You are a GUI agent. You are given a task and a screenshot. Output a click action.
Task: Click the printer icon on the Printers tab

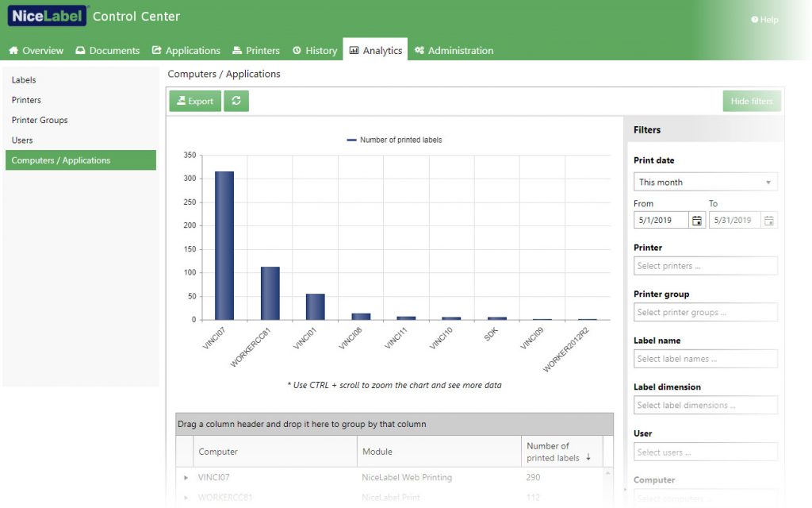(x=236, y=50)
